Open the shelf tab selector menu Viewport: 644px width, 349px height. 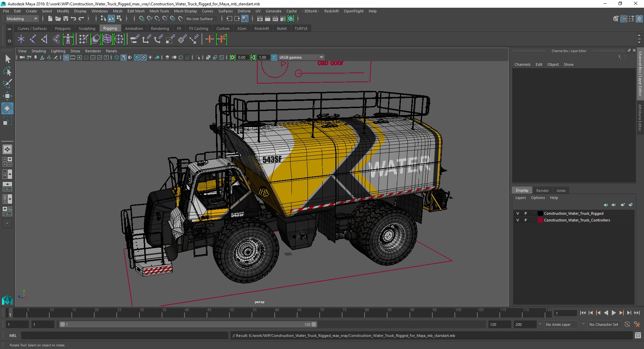pos(9,29)
